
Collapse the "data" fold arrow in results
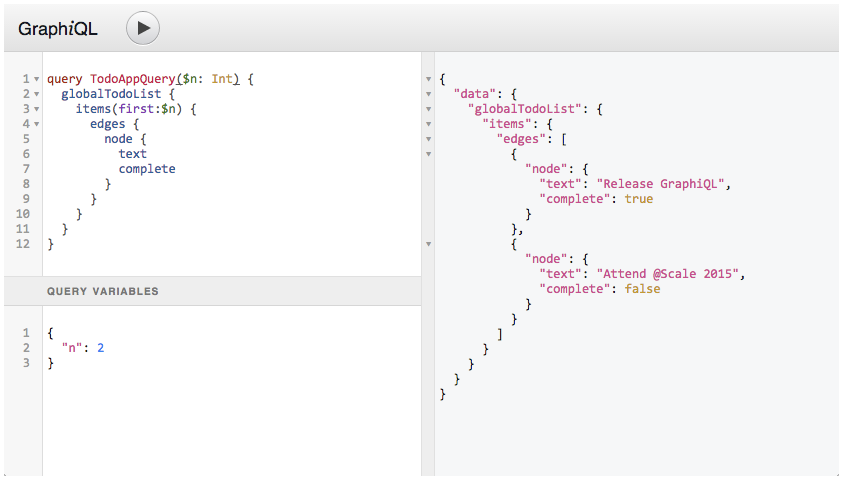tap(428, 94)
